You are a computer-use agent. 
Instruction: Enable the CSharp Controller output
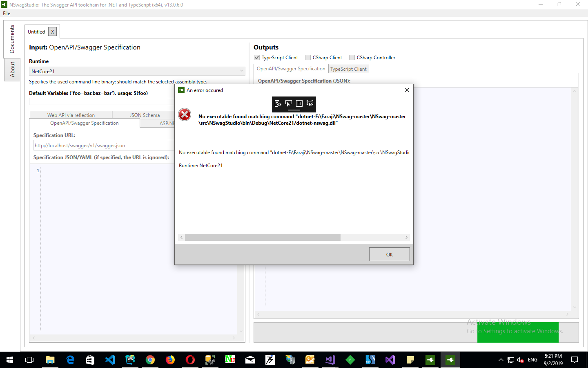tap(352, 57)
